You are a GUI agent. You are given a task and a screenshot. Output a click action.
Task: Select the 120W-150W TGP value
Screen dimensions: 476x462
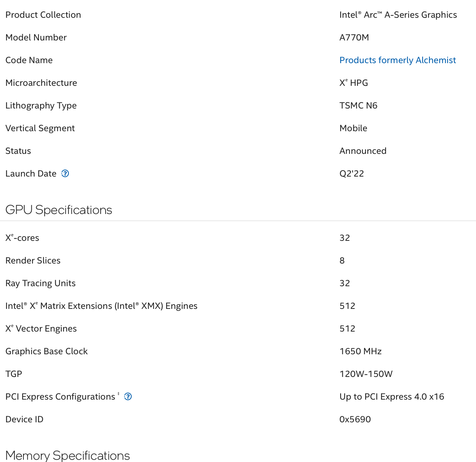click(x=366, y=374)
